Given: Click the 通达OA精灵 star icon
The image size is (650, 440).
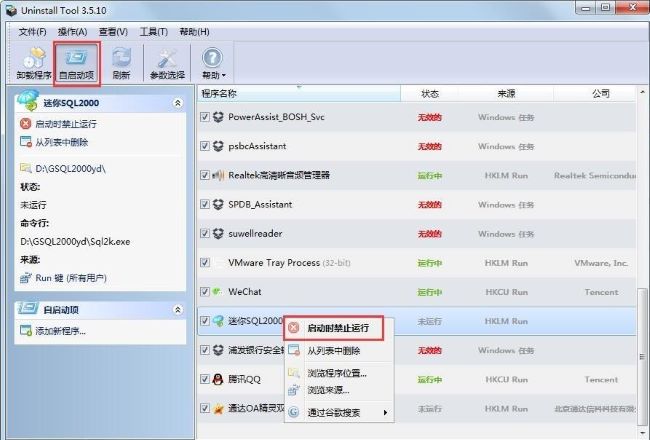Looking at the screenshot, I should click(x=218, y=408).
